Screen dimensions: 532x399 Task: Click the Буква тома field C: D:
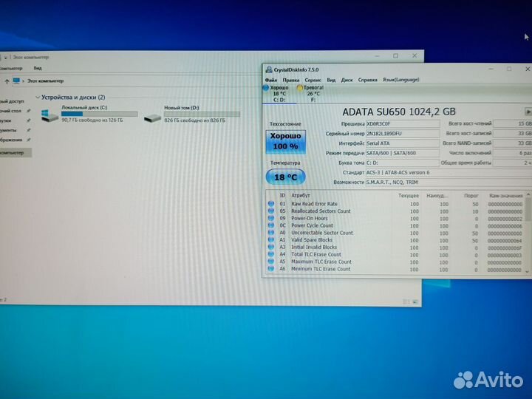tap(403, 163)
